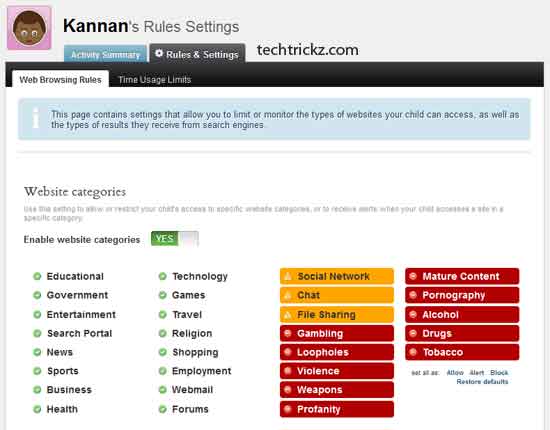Open the Rules & Settings tab
This screenshot has height=430, width=550.
197,54
